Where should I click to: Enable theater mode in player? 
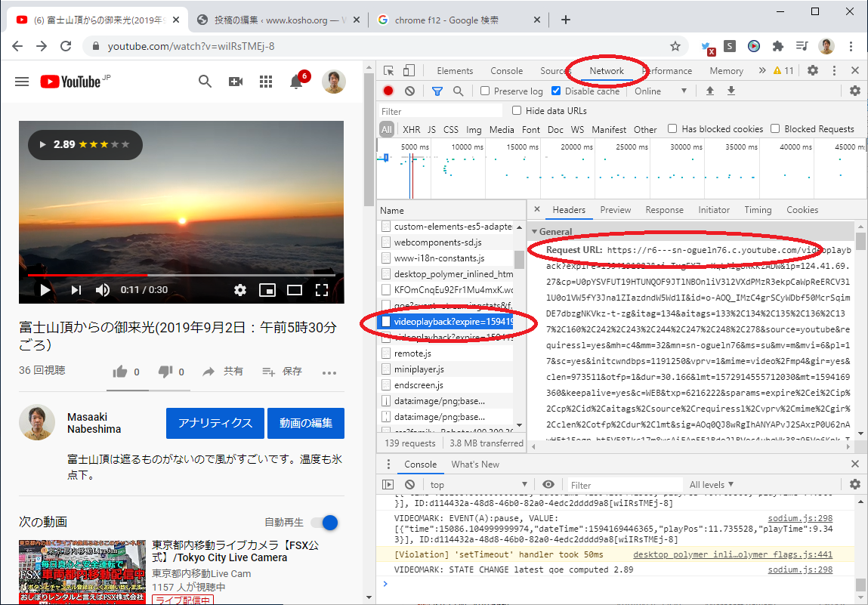click(x=295, y=289)
